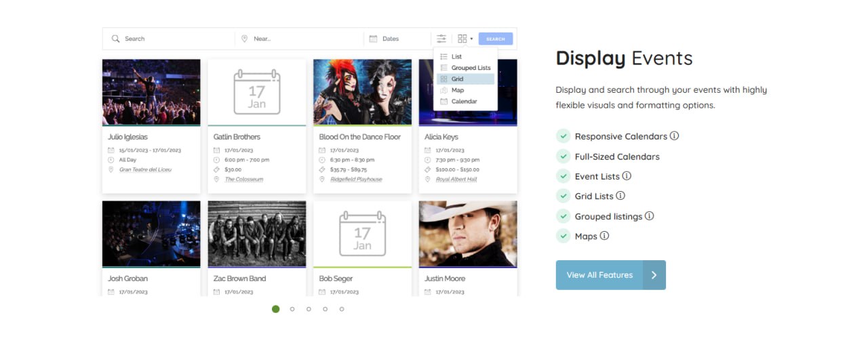
Task: Open the Royal Albert Hall venue link
Action: point(456,180)
